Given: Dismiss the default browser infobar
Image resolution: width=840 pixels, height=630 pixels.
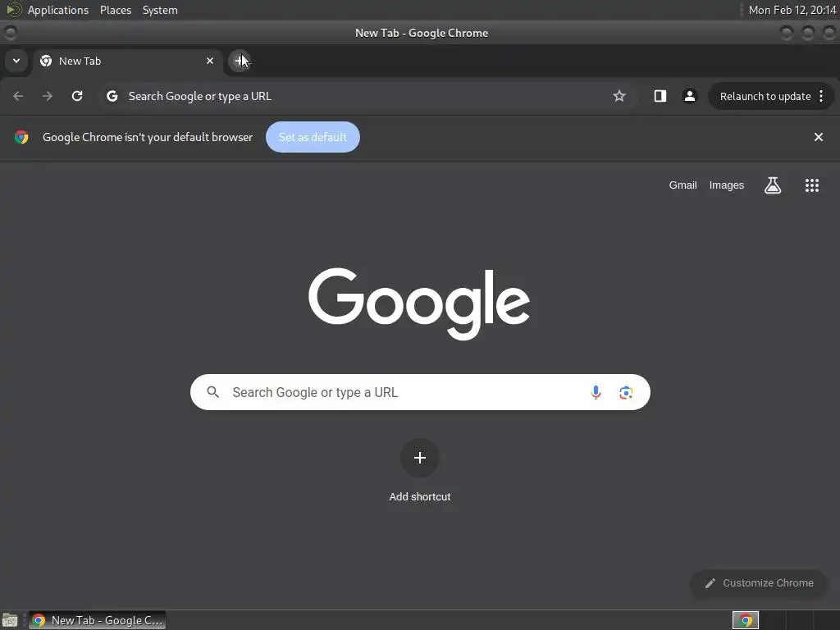Looking at the screenshot, I should tap(819, 137).
